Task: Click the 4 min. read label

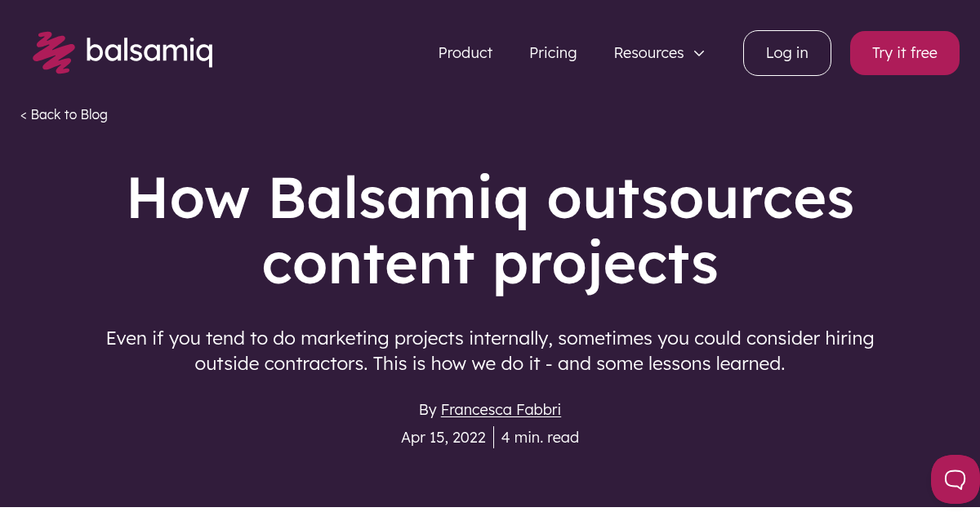Action: coord(540,437)
